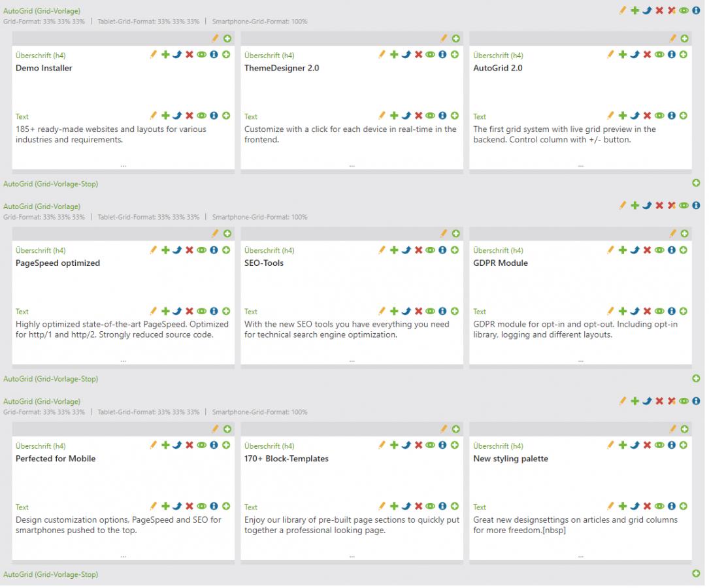Hide the text beginning '185+ ready-made websites'
Image resolution: width=709 pixels, height=588 pixels.
201,116
